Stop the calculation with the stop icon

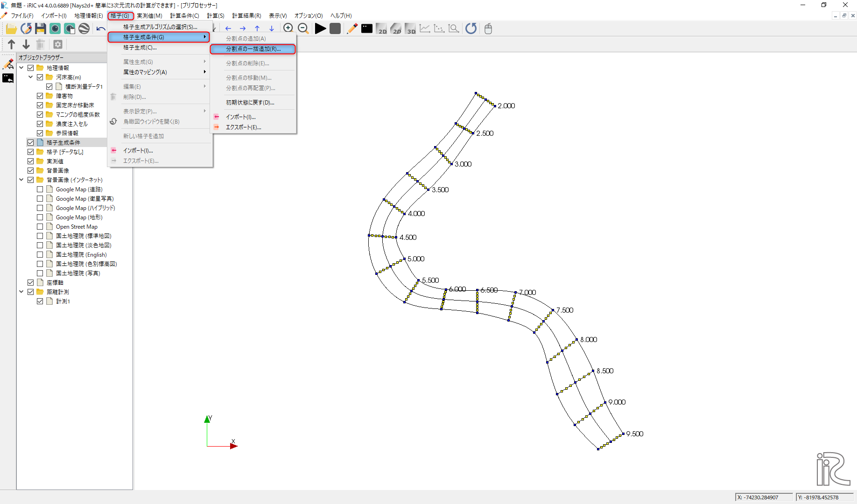pyautogui.click(x=335, y=29)
